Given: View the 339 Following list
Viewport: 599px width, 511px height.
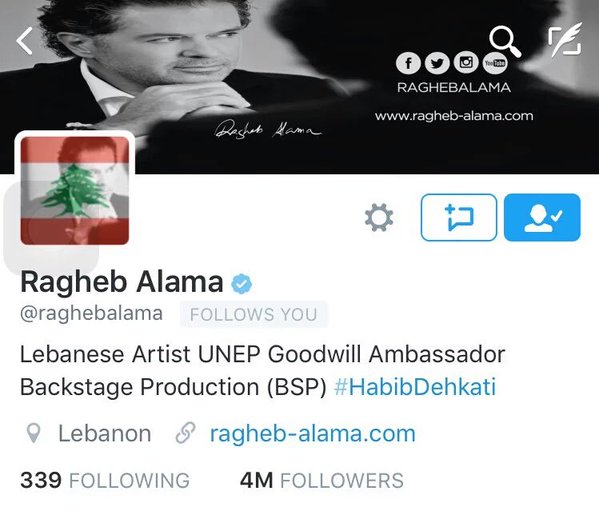Looking at the screenshot, I should tap(105, 480).
